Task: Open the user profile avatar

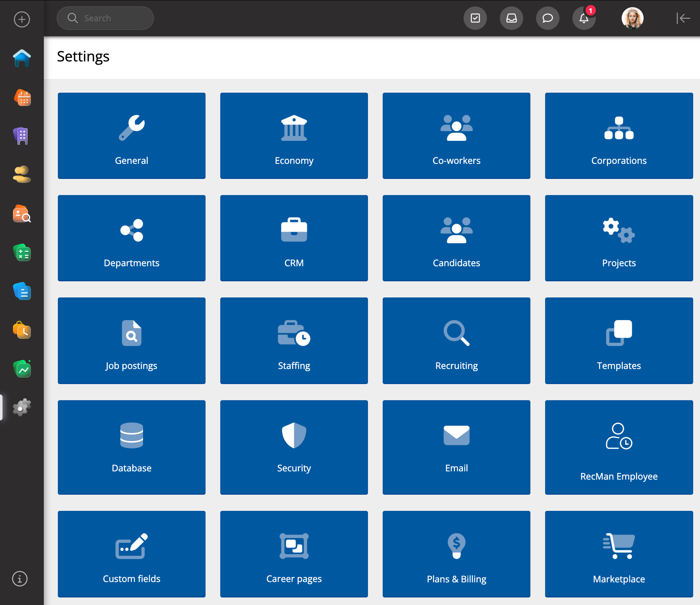Action: click(x=632, y=18)
